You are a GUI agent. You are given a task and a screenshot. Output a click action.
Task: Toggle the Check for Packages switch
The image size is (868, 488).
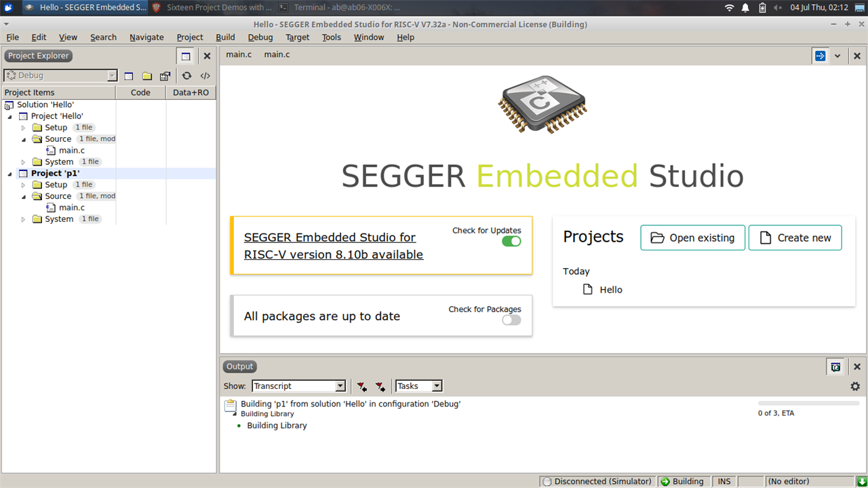pos(511,320)
